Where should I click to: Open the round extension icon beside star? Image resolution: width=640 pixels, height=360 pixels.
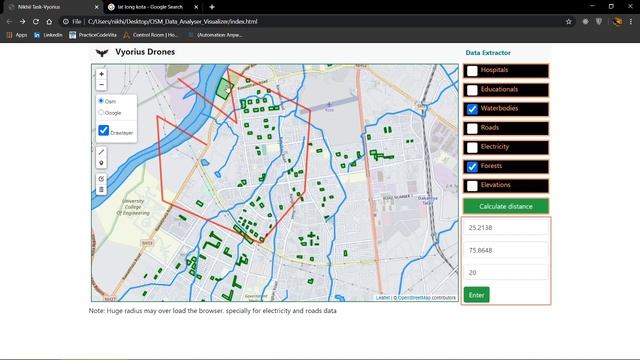(x=585, y=22)
